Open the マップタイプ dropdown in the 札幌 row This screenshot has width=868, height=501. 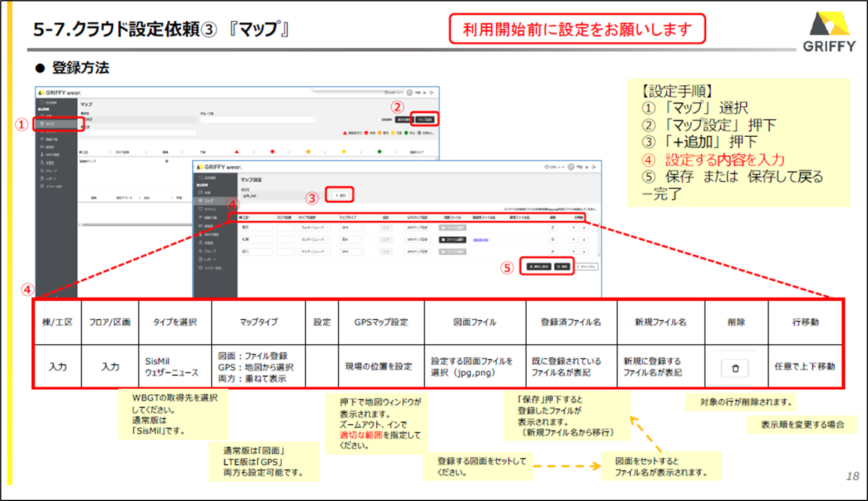[x=351, y=240]
